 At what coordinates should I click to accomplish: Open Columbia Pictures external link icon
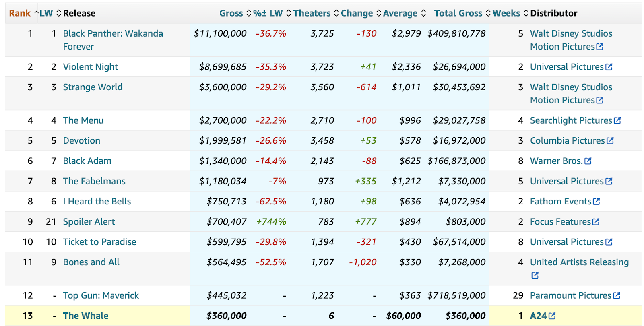tap(610, 140)
